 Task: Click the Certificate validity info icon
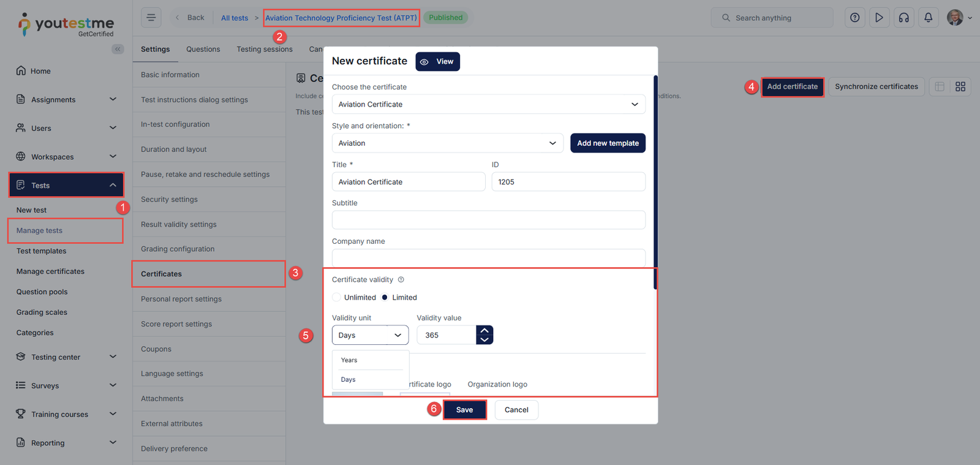coord(401,280)
